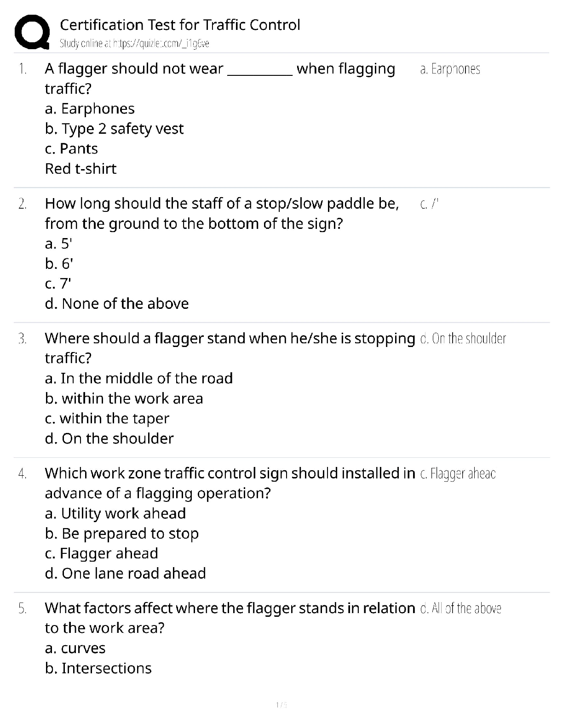This screenshot has height=728, width=563.
Task: Select option a. Earphones in question 1
Action: tap(90, 109)
